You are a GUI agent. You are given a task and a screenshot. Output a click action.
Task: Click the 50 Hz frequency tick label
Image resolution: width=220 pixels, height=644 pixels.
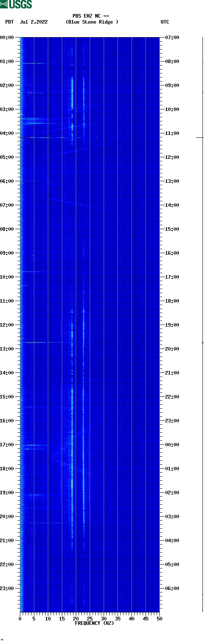[159, 619]
